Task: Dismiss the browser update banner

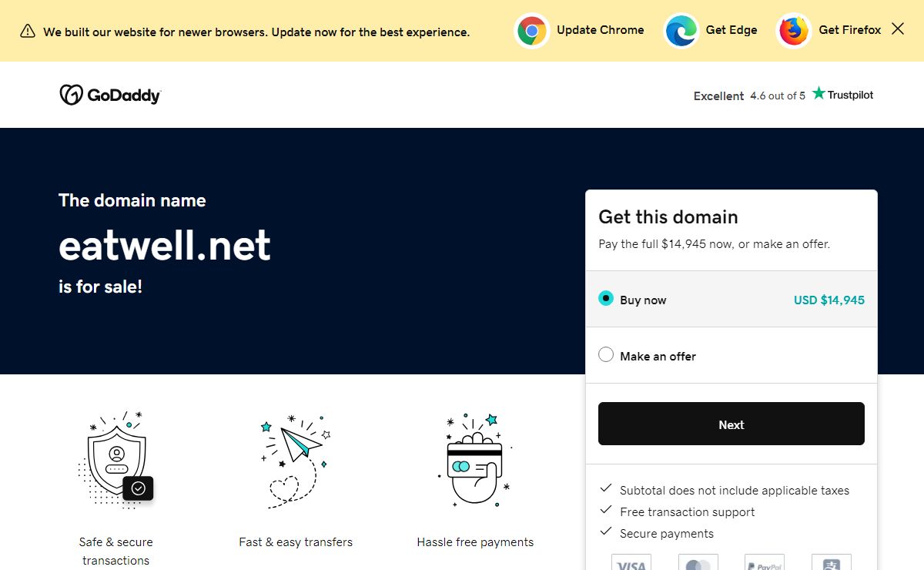Action: point(897,28)
